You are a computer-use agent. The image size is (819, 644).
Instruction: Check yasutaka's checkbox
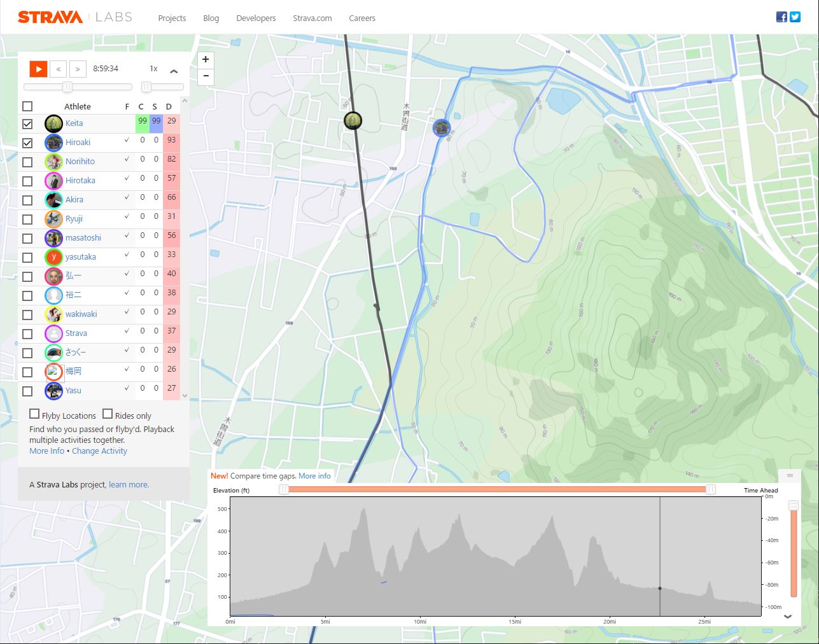(27, 258)
